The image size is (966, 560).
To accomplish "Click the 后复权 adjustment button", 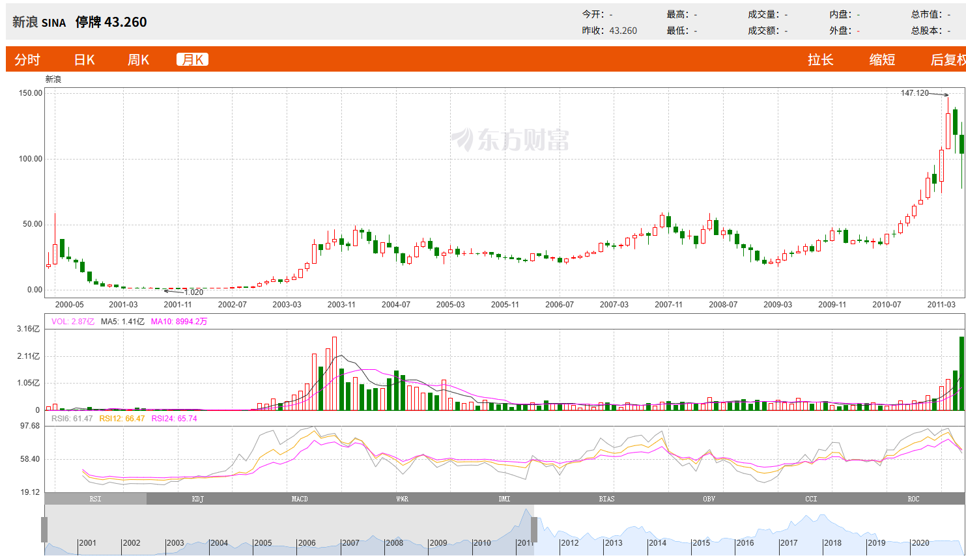I will [948, 60].
